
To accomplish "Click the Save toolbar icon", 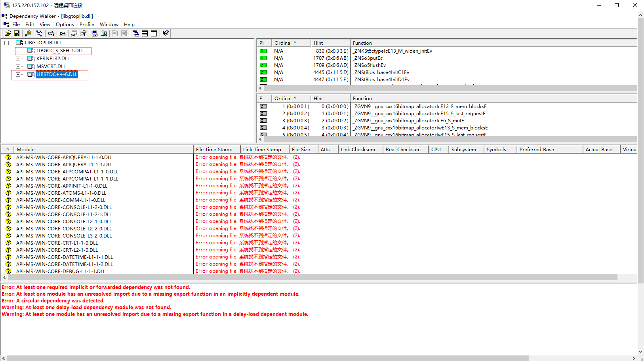I will tap(17, 33).
